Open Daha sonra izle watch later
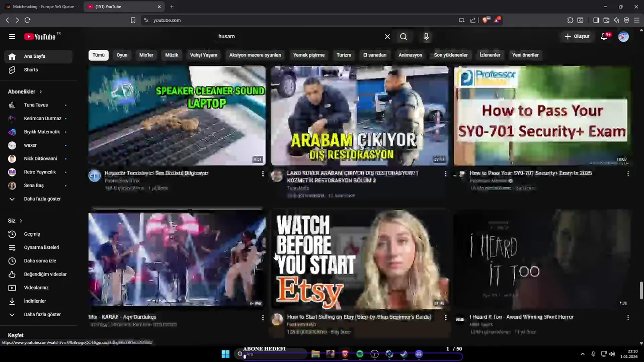 click(x=38, y=261)
